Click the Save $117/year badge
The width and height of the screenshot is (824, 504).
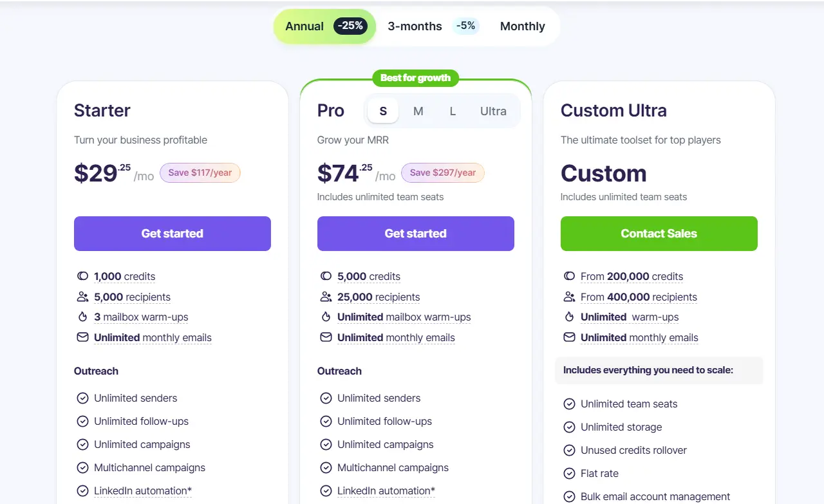coord(200,173)
